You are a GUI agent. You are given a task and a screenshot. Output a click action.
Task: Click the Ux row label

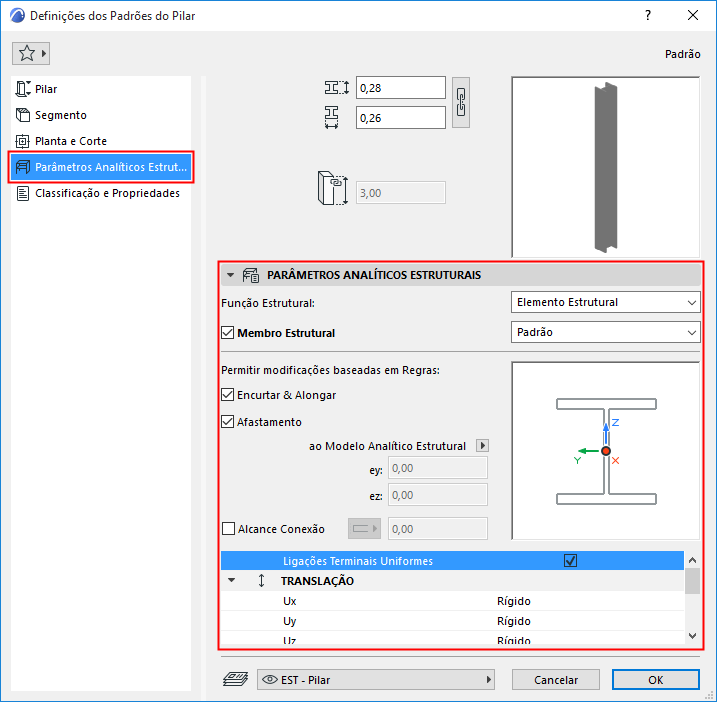click(289, 601)
